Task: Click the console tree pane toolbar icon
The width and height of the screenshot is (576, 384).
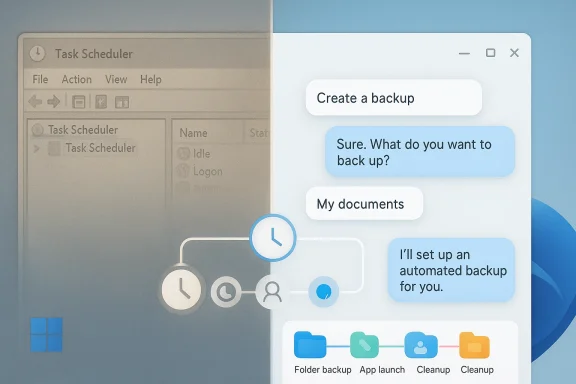Action: (78, 102)
